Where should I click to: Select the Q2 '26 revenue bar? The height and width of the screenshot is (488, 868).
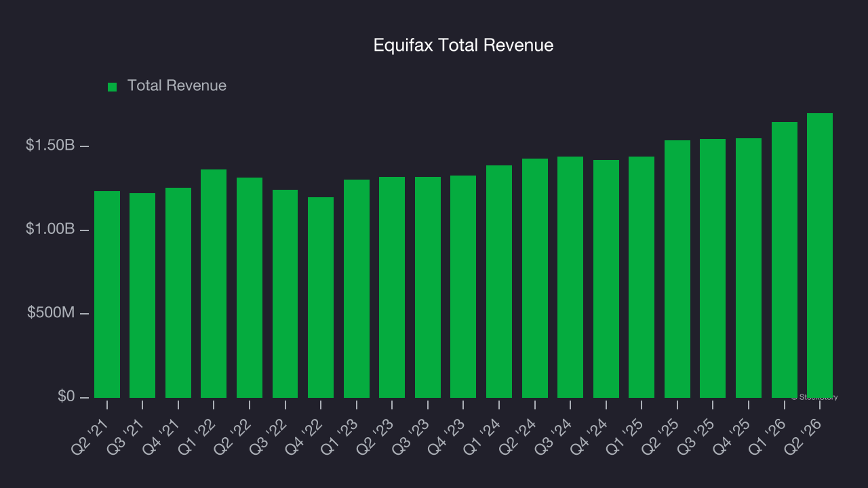(820, 256)
